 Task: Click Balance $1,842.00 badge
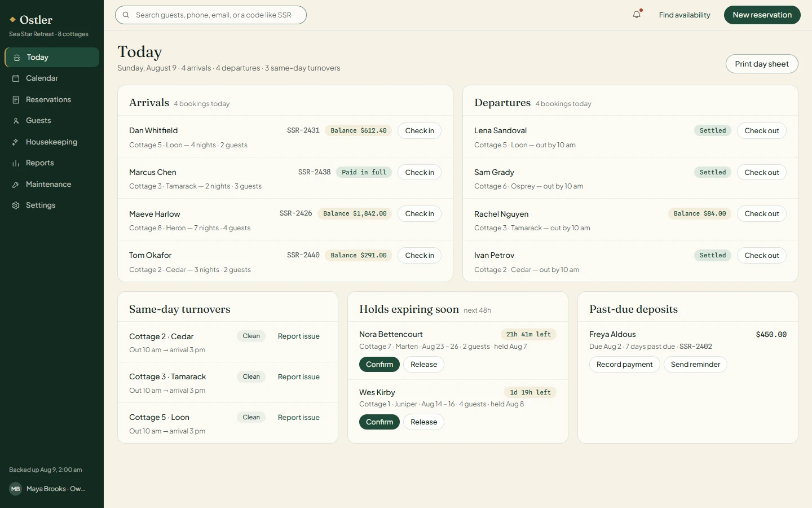[355, 214]
